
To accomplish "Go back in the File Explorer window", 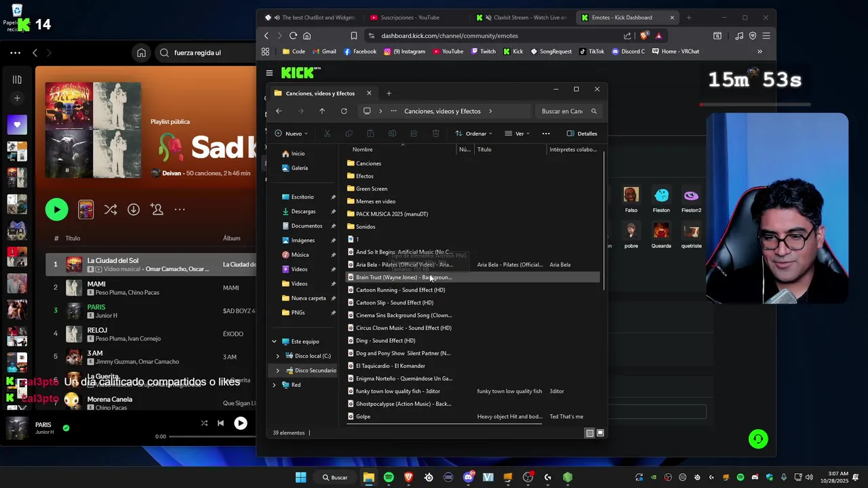I will coord(279,111).
